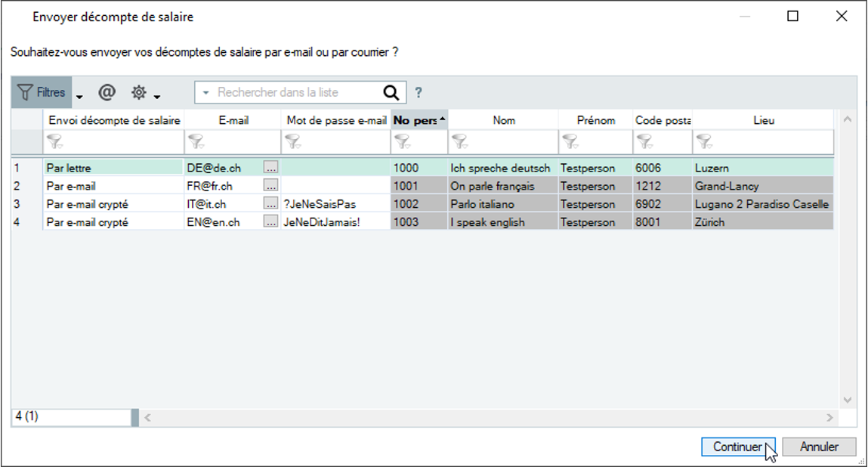Viewport: 868px width, 467px height.
Task: Click name 'Ich spreche deutsch'
Action: coord(503,168)
